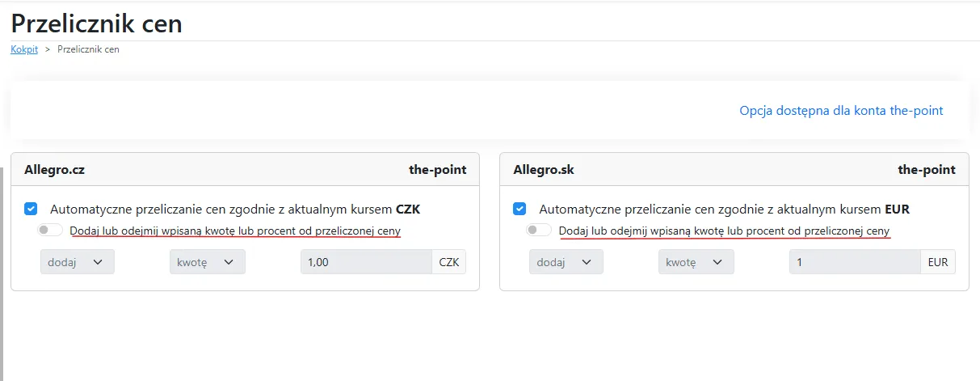
Task: Enable the add/subtract toggle for Allegro.sk
Action: (539, 231)
